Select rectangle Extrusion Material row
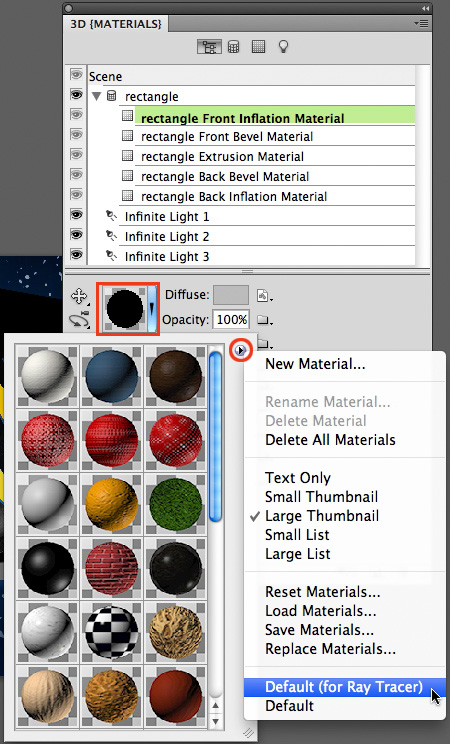This screenshot has width=450, height=744. tap(275, 157)
